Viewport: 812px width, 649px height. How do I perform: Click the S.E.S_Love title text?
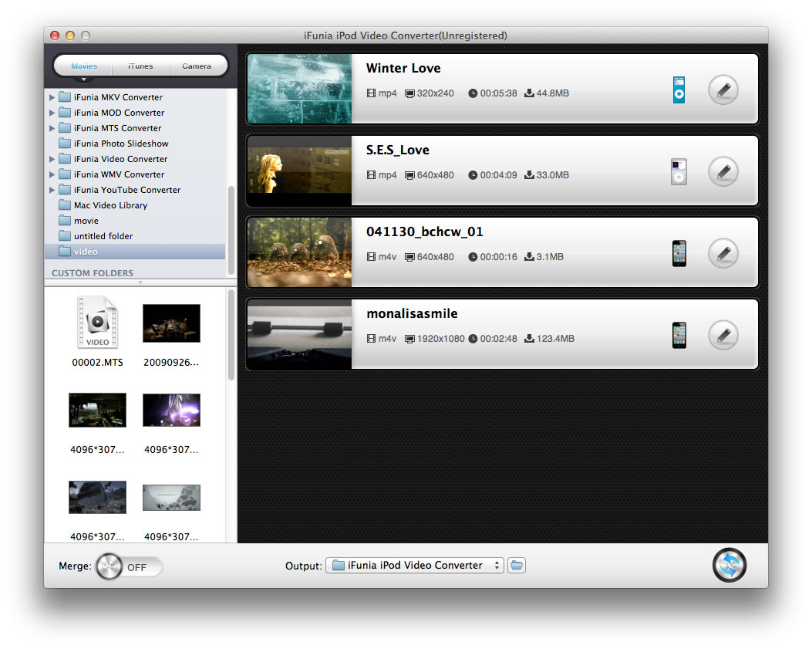(398, 150)
